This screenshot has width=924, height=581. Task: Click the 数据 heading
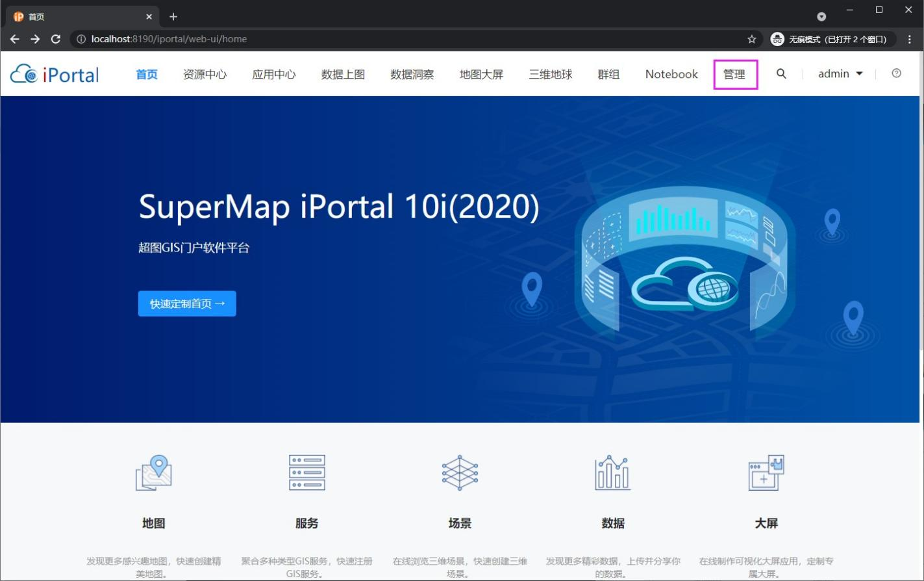[x=613, y=523]
